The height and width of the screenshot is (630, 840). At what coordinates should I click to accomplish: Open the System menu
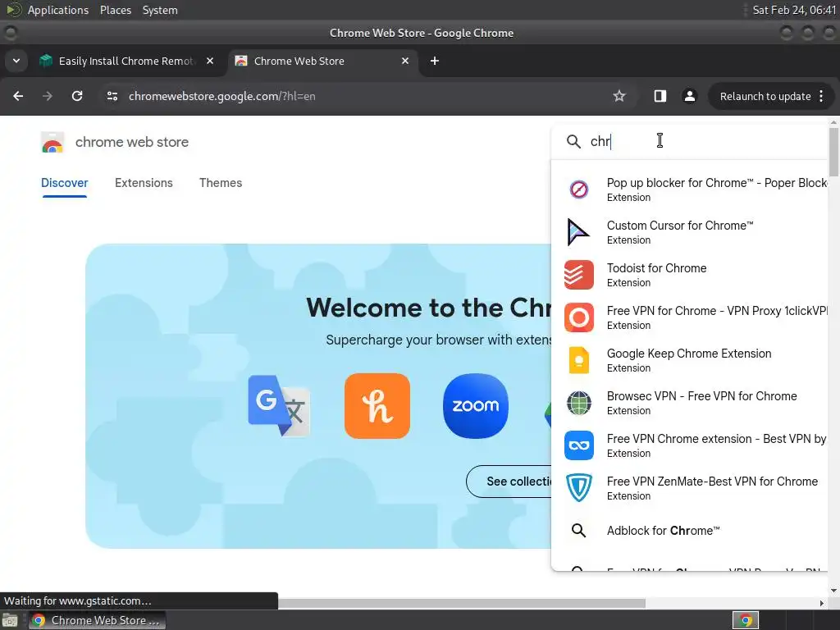click(x=160, y=10)
